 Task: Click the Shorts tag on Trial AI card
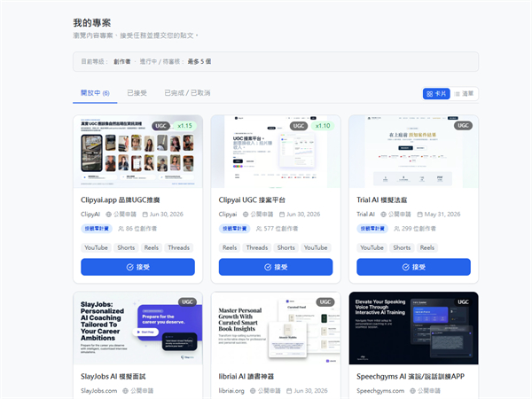(x=402, y=247)
